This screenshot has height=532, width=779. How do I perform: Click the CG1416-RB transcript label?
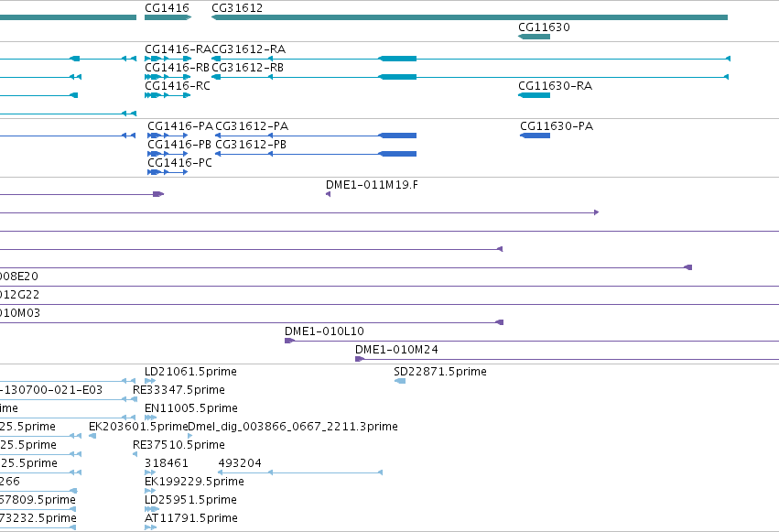(177, 68)
